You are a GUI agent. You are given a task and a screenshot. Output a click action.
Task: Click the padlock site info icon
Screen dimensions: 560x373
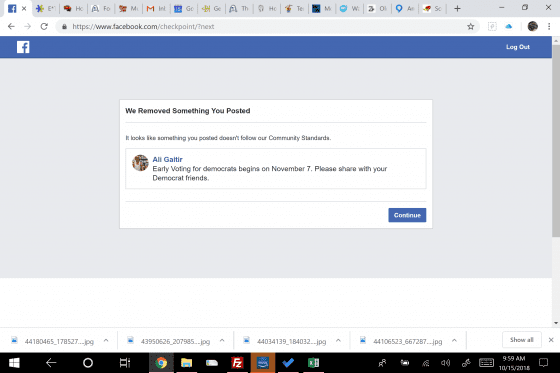(x=64, y=26)
